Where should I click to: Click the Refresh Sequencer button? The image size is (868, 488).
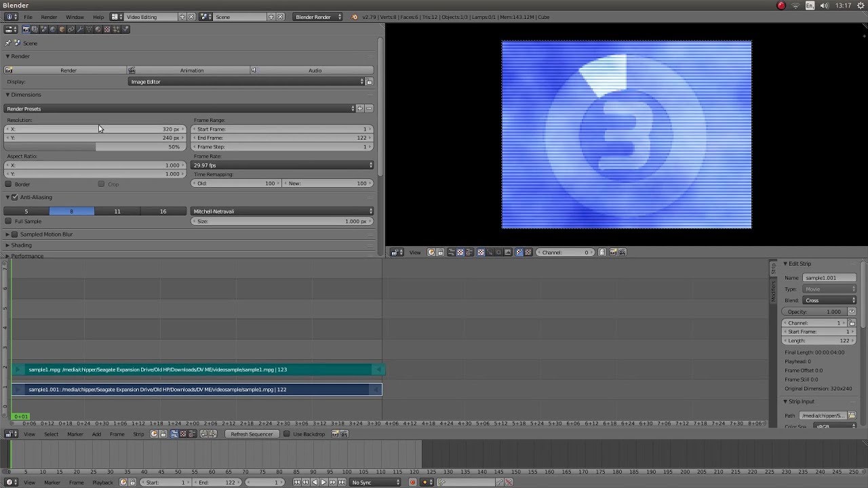[x=252, y=434]
